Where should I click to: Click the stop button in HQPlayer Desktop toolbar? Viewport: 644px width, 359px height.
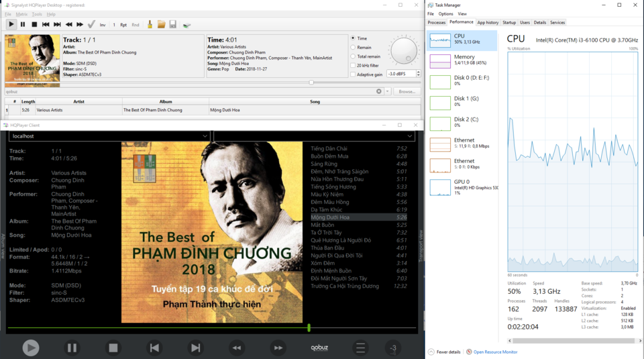click(x=34, y=25)
